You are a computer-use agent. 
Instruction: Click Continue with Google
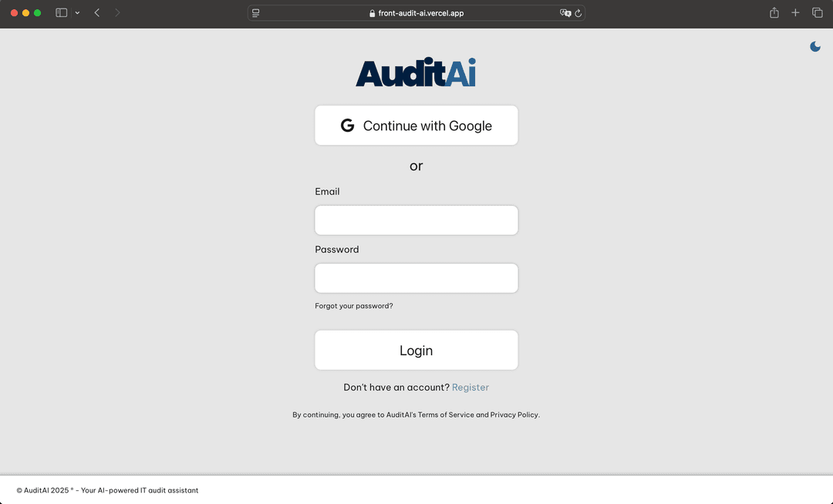click(x=416, y=125)
